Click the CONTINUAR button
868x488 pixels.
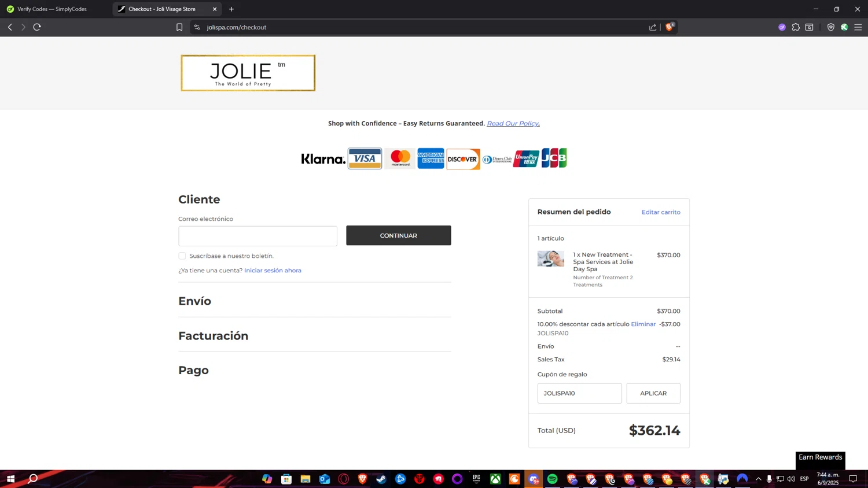pos(399,235)
